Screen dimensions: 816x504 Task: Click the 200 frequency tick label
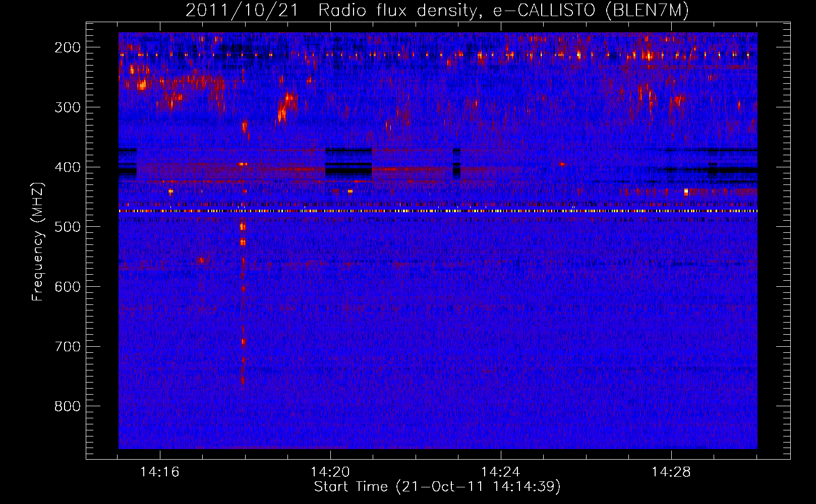[68, 47]
